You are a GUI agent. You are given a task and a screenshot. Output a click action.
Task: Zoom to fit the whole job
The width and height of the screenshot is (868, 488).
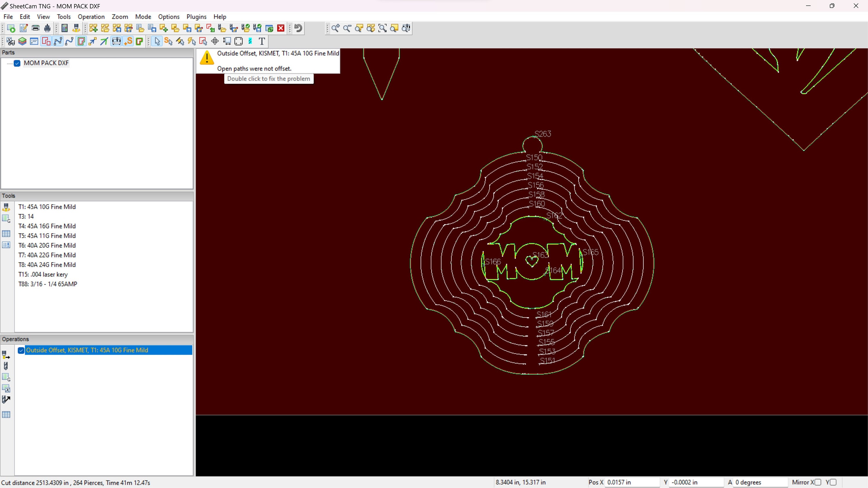(x=382, y=28)
